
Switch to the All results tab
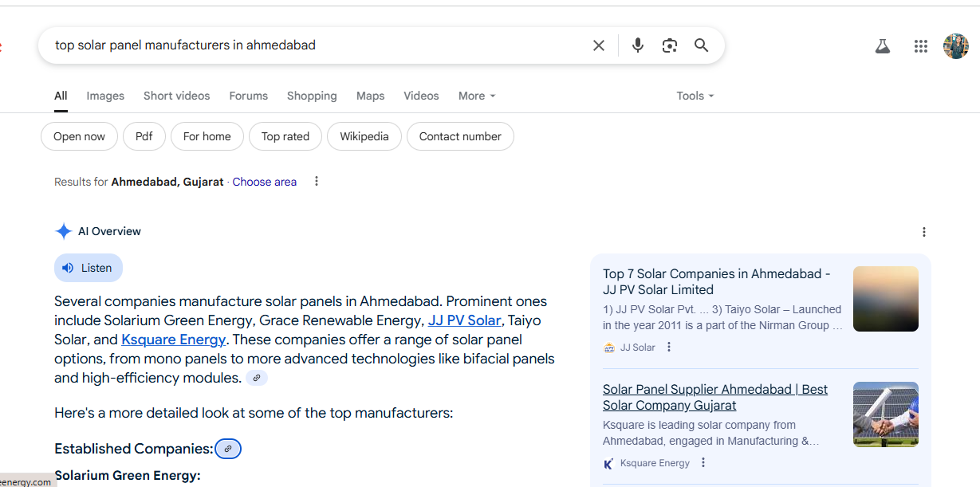tap(61, 96)
